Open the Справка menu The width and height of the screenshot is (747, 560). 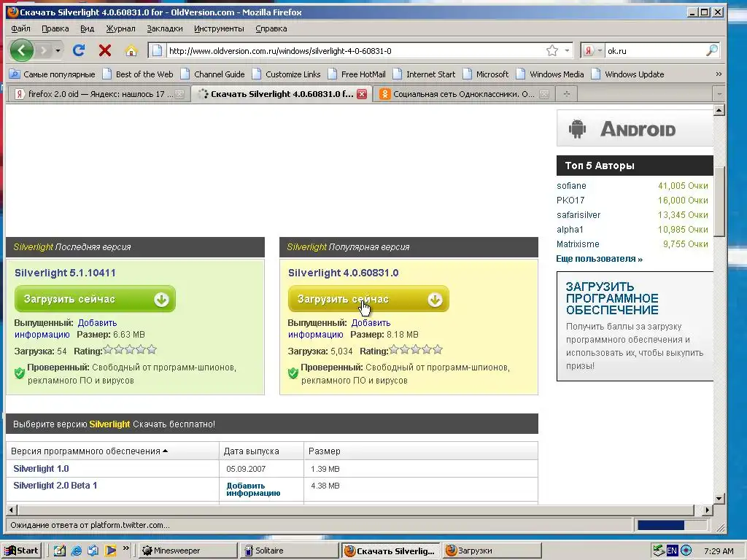click(271, 28)
